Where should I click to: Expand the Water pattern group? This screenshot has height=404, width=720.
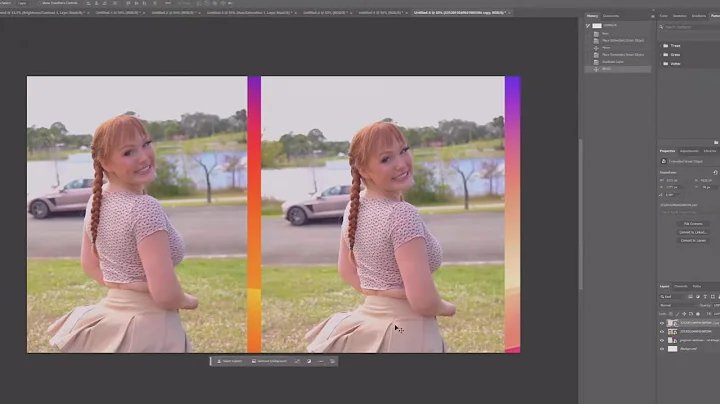pos(660,63)
